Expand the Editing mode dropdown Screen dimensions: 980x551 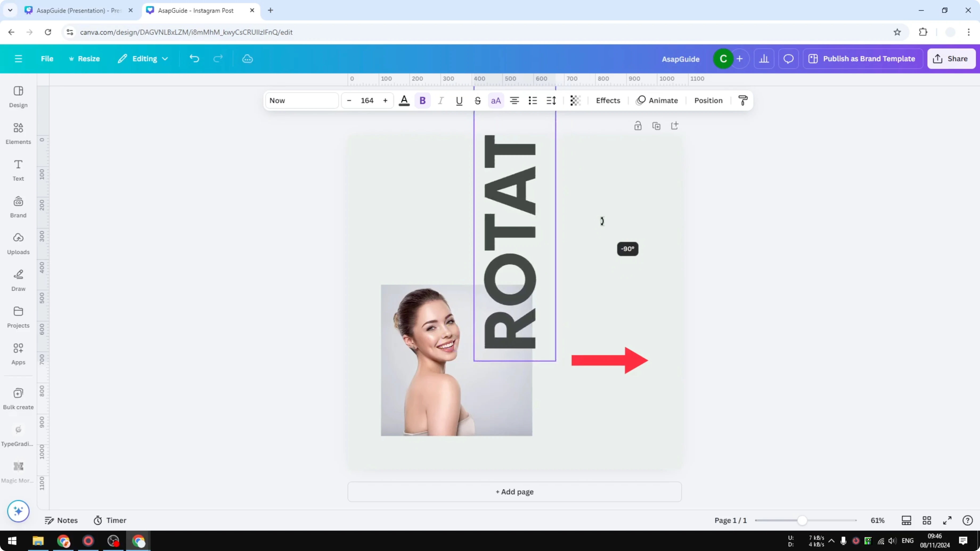click(x=143, y=59)
